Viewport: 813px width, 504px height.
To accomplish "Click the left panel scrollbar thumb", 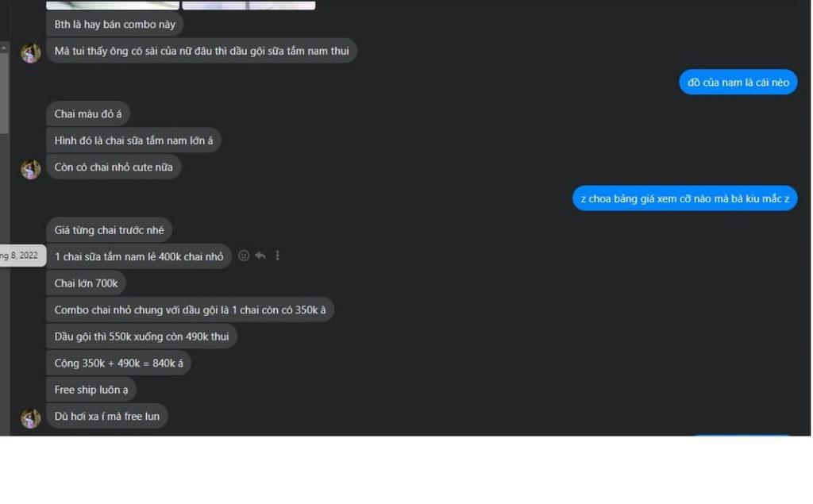I will [x=4, y=94].
